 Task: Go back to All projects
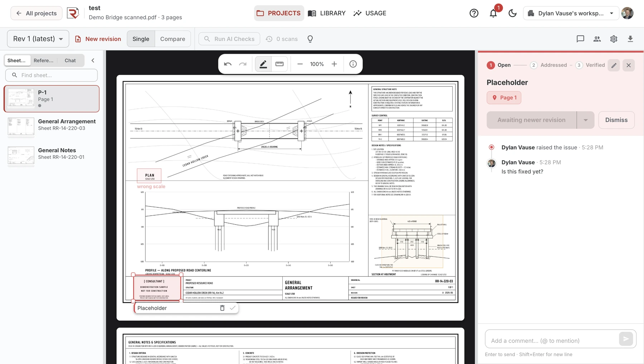coord(36,13)
